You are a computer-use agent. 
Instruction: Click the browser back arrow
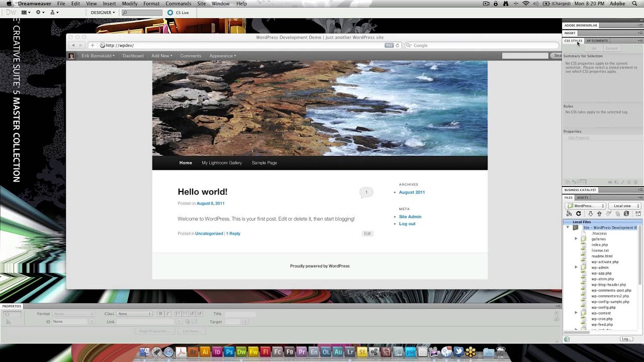[x=73, y=45]
